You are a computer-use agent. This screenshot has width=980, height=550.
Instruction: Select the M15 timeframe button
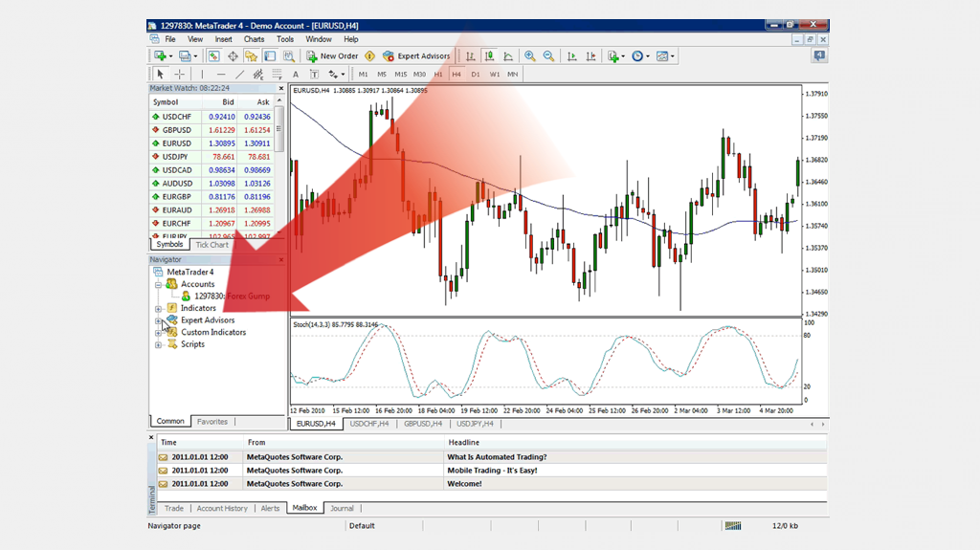400,74
